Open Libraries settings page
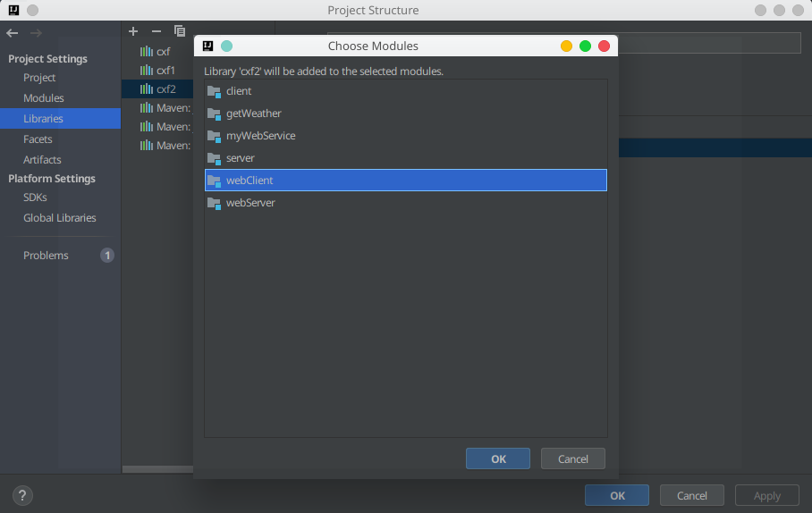This screenshot has height=513, width=812. point(60,119)
